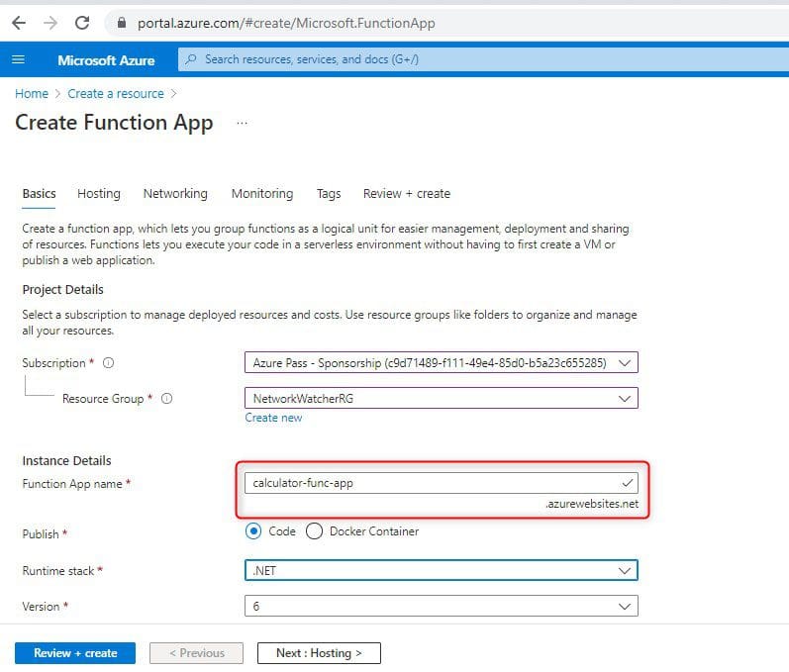Select the Code publish option
789x672 pixels.
[253, 531]
